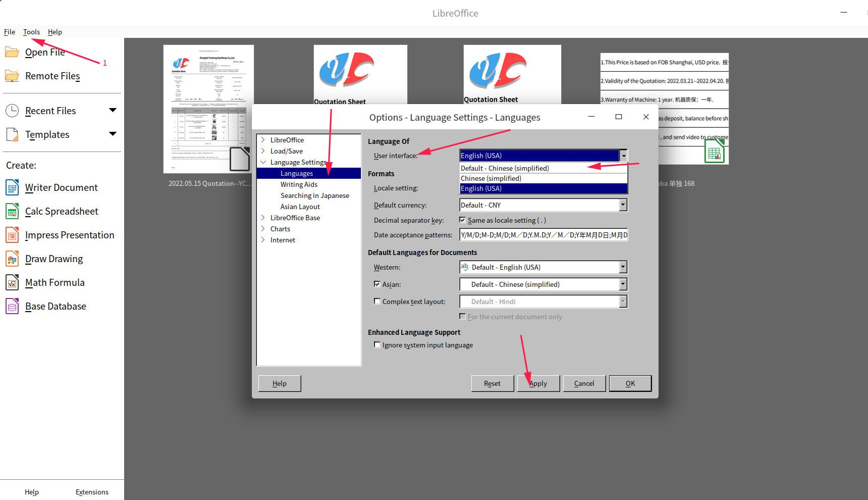Image resolution: width=868 pixels, height=500 pixels.
Task: Click the Impress Presentation label
Action: (x=70, y=235)
